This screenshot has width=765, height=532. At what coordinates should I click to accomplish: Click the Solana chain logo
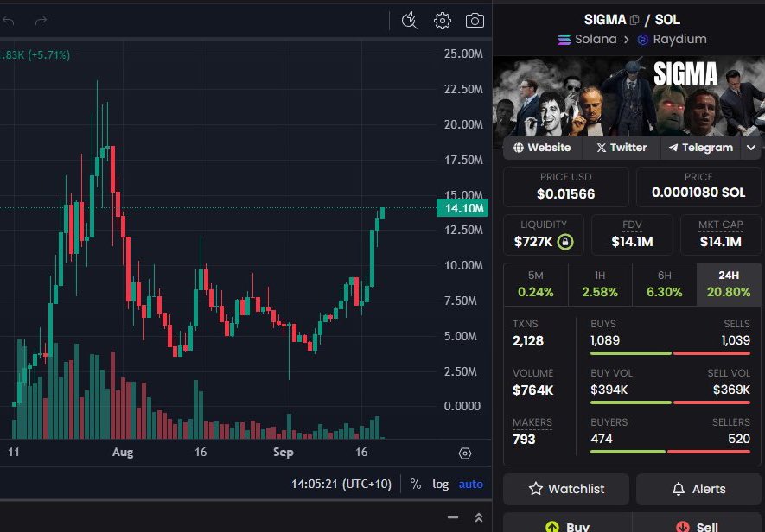click(564, 40)
